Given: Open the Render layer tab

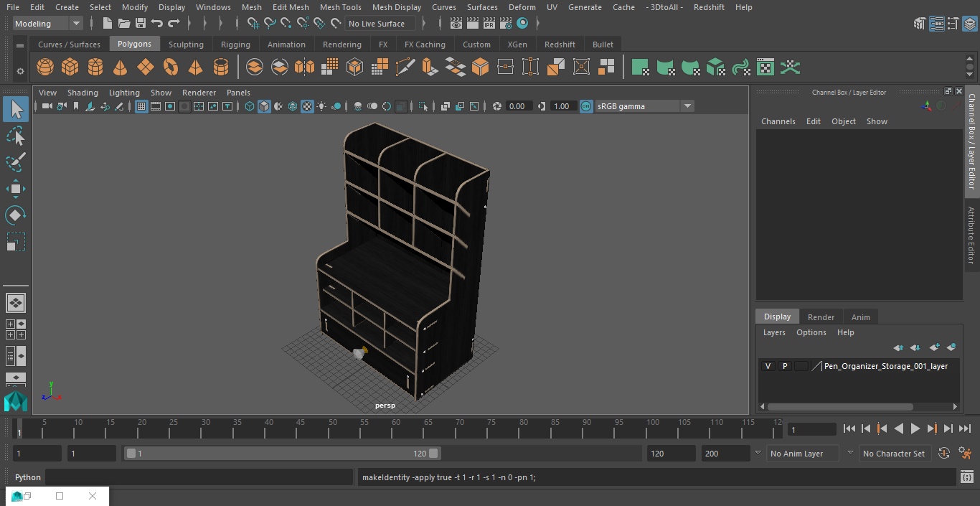Looking at the screenshot, I should (x=821, y=317).
